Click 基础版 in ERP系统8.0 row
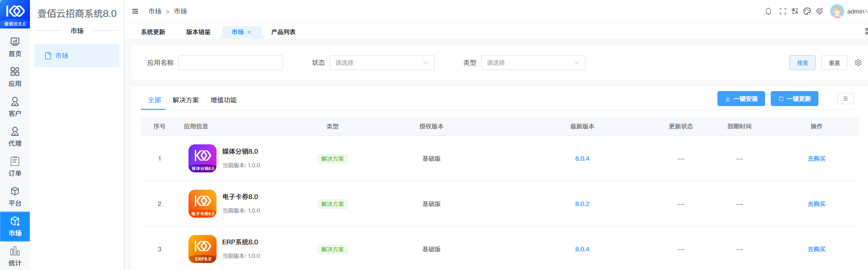 pos(431,249)
